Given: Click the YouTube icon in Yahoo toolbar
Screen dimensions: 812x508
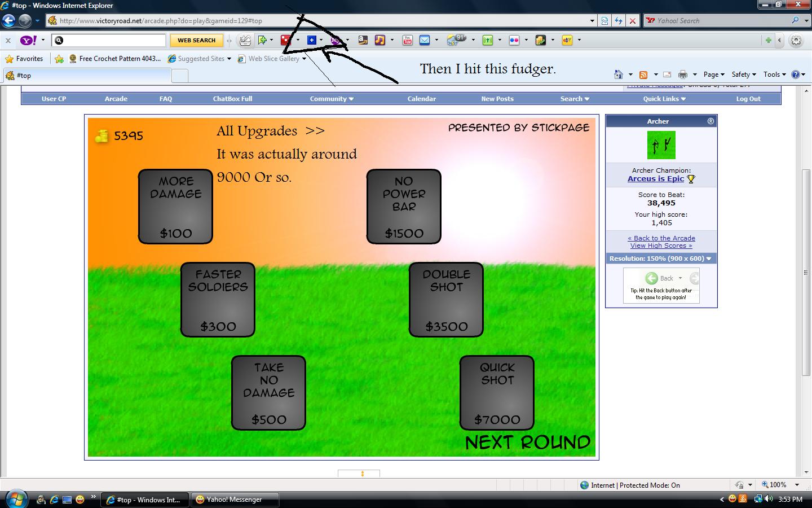Looking at the screenshot, I should point(407,40).
